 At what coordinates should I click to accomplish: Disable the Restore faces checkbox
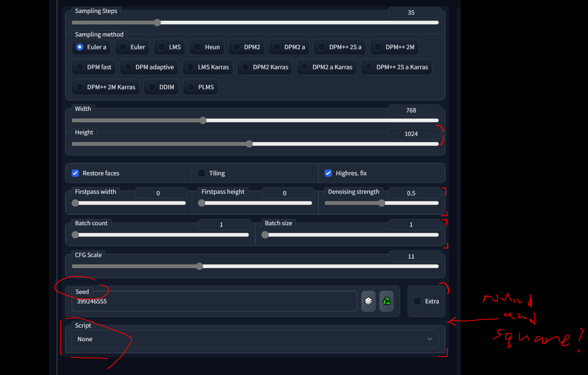(75, 173)
